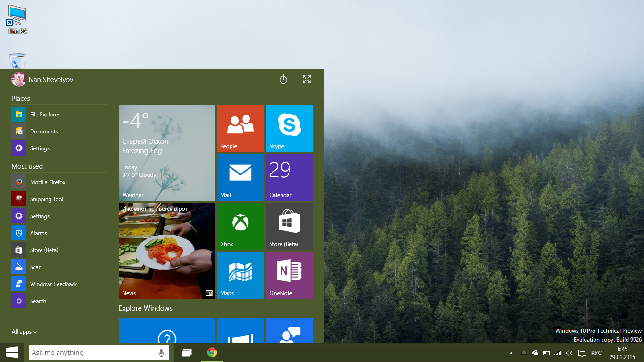This screenshot has width=644, height=362.
Task: Select Recycle Bin desktop icon
Action: tap(17, 61)
